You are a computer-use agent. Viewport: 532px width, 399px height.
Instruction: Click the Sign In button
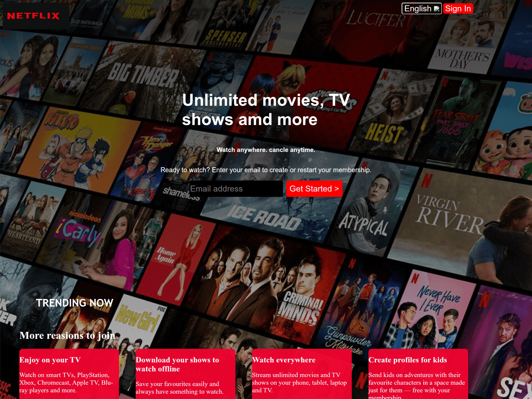[x=458, y=9]
